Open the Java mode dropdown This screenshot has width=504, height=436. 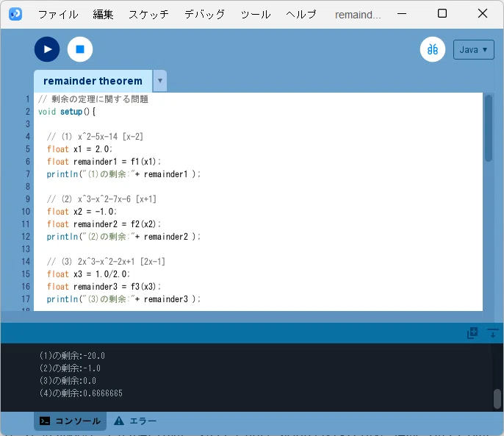473,49
